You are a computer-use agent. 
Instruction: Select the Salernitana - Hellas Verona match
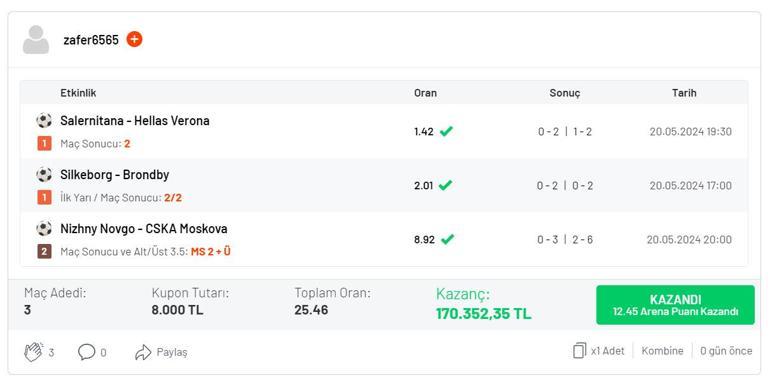tap(135, 120)
